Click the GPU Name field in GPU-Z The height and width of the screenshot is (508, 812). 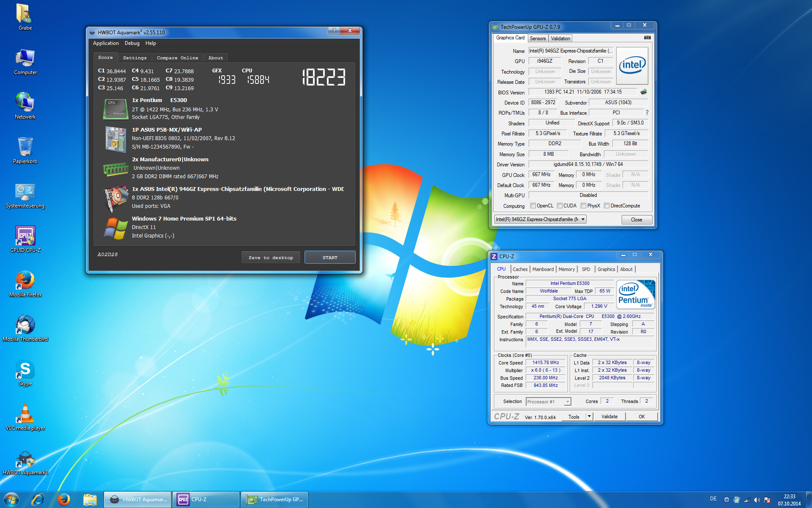[571, 51]
